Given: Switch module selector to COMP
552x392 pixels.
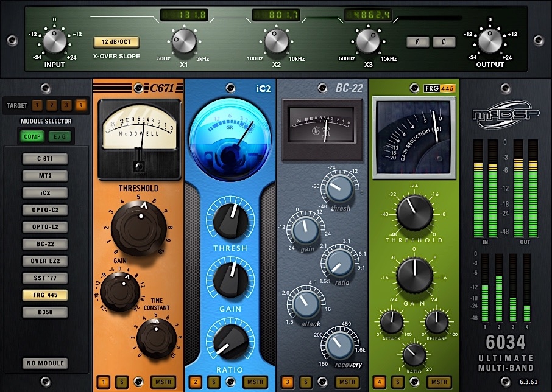Looking at the screenshot, I should [x=32, y=136].
